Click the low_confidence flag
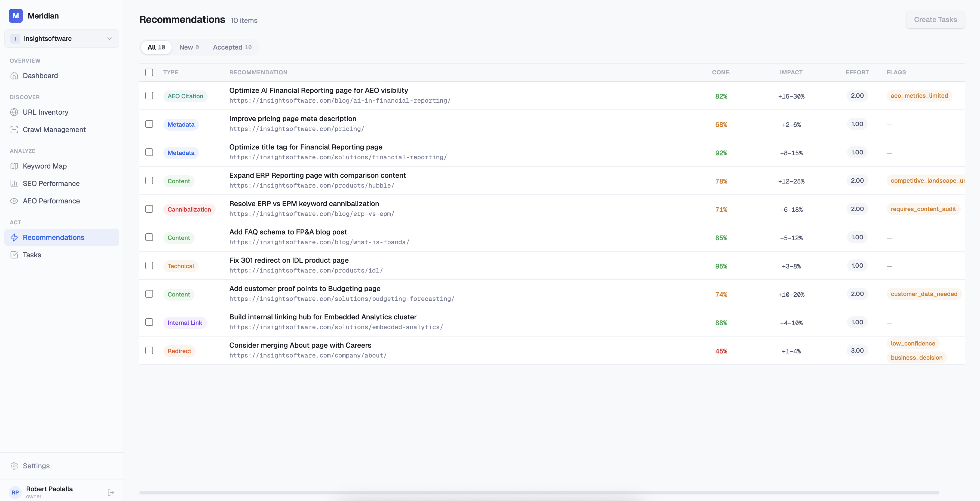Screen dimensions: 980x501 [913, 344]
